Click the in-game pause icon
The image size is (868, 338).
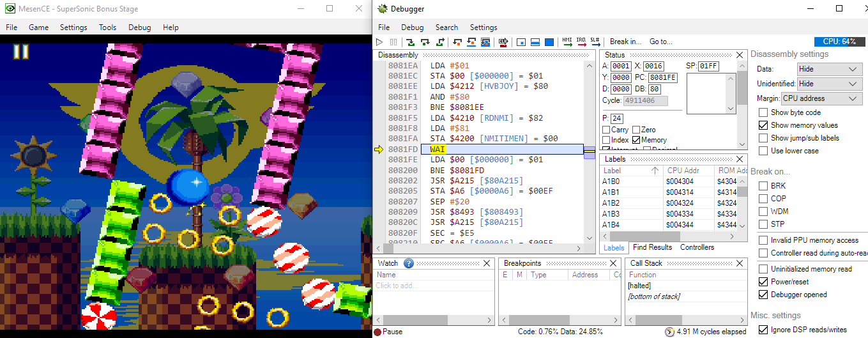coord(21,51)
